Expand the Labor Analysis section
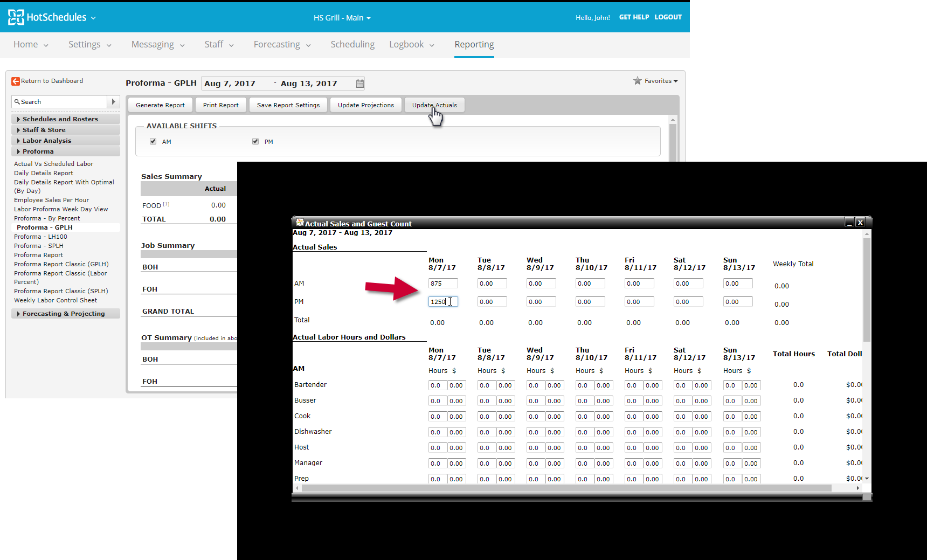927x560 pixels. (66, 141)
